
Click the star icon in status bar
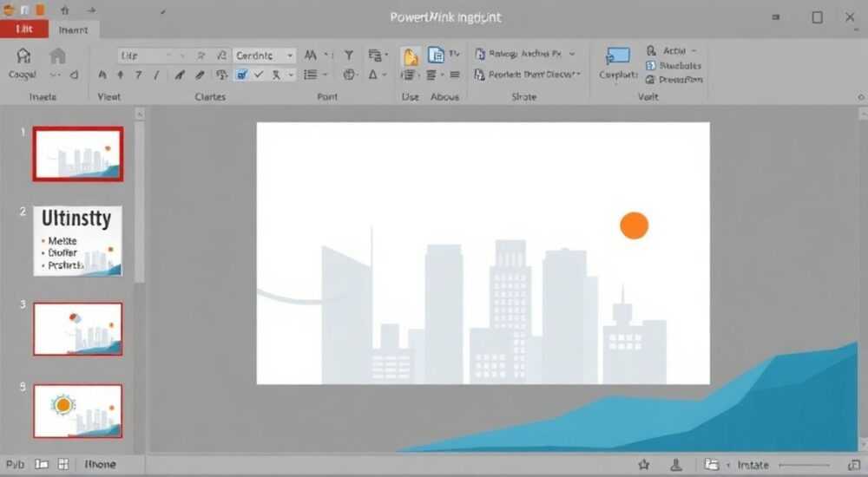[x=644, y=465]
